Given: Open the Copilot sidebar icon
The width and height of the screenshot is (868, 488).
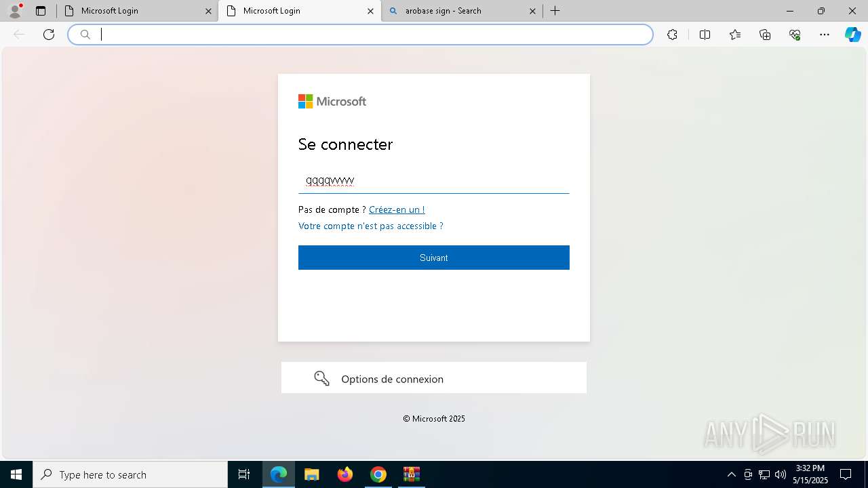Looking at the screenshot, I should 852,35.
